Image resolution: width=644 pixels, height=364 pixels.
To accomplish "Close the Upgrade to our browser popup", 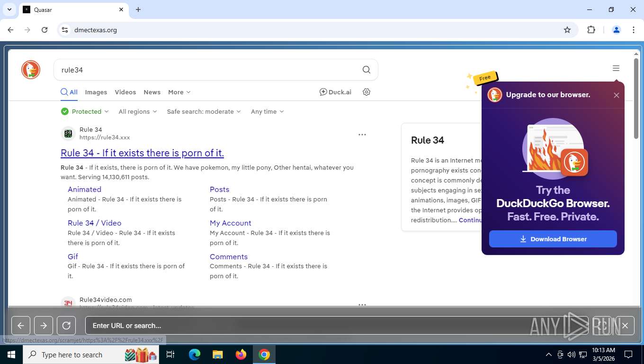I will click(x=616, y=95).
